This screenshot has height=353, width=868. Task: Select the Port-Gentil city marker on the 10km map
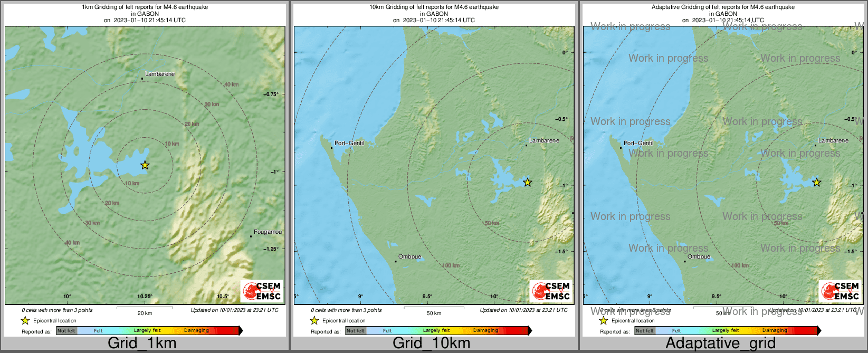tap(331, 148)
